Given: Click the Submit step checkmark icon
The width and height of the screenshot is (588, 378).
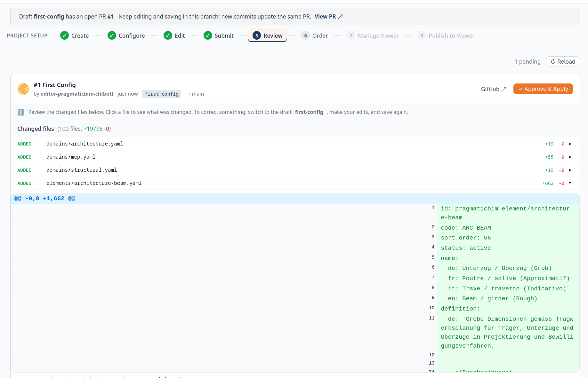Looking at the screenshot, I should tap(208, 35).
